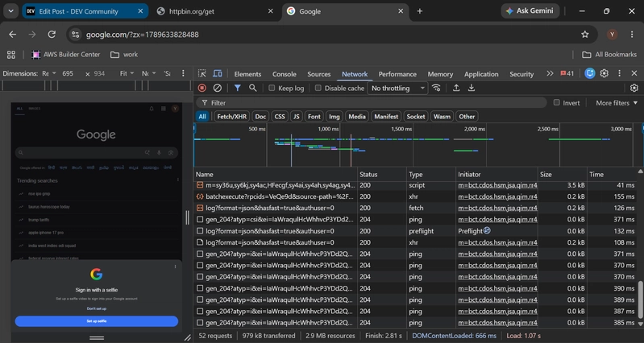Viewport: 644px width, 343px height.
Task: Tick the Invert filter checkbox
Action: coord(556,102)
